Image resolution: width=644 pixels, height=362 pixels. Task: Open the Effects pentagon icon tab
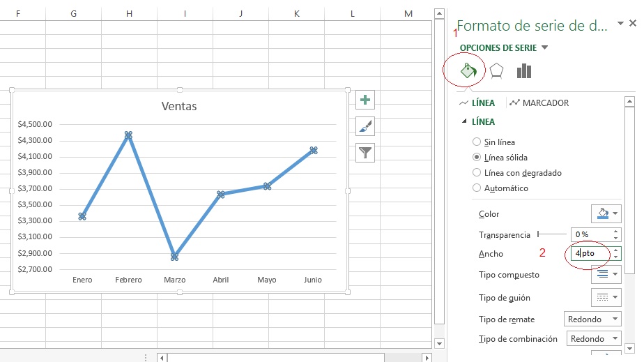point(496,70)
